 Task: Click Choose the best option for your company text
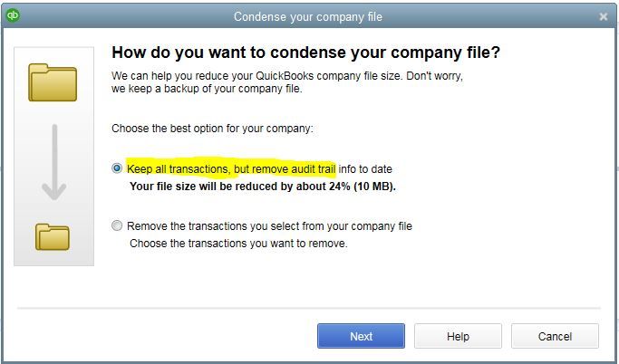click(212, 129)
